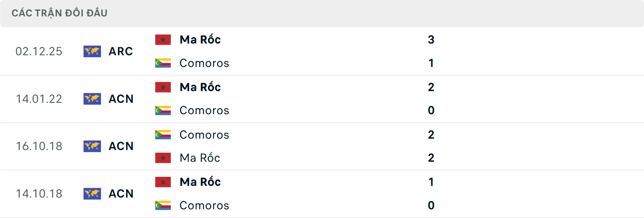Click competition icon beside 14.01.22 match
Screen dimensions: 644x218
[x=92, y=99]
